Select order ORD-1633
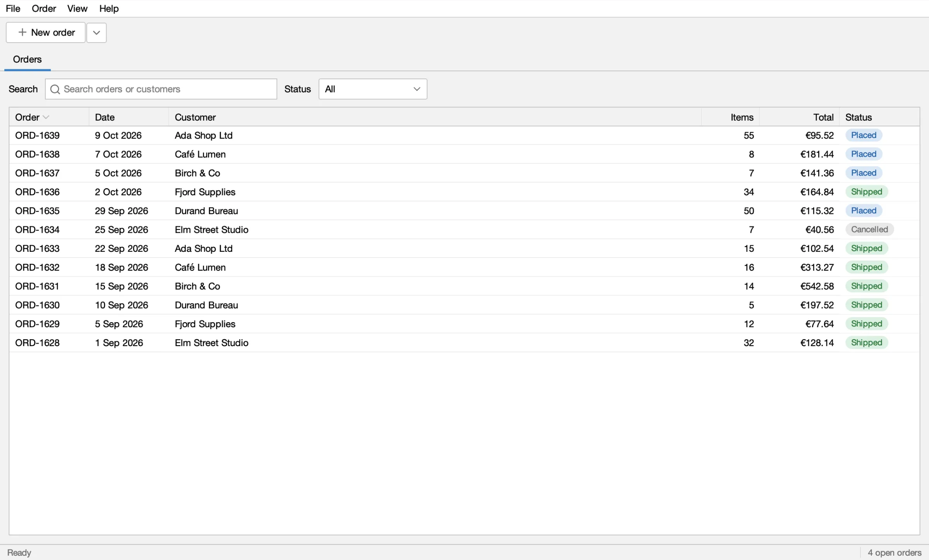Viewport: 929px width, 560px height. coord(464,248)
